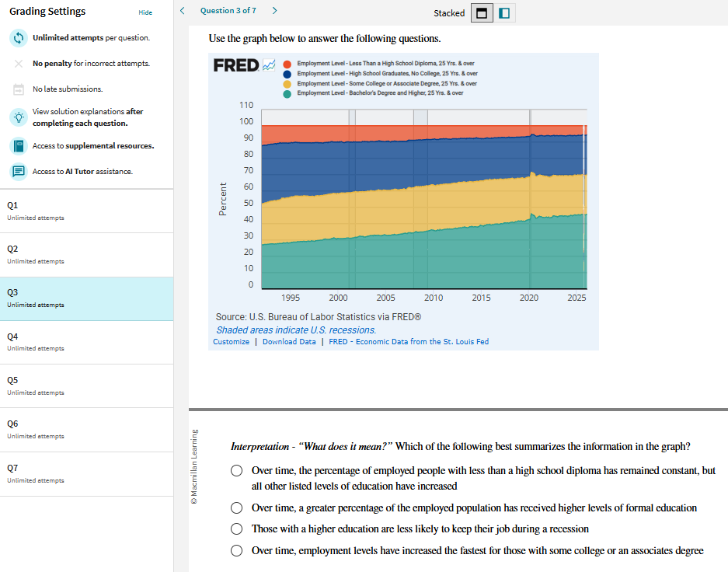
Task: Click the red Less Than High School legend dot
Action: pyautogui.click(x=287, y=64)
